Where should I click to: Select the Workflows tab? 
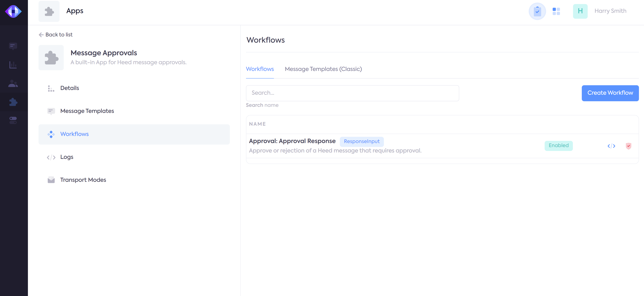pyautogui.click(x=260, y=69)
